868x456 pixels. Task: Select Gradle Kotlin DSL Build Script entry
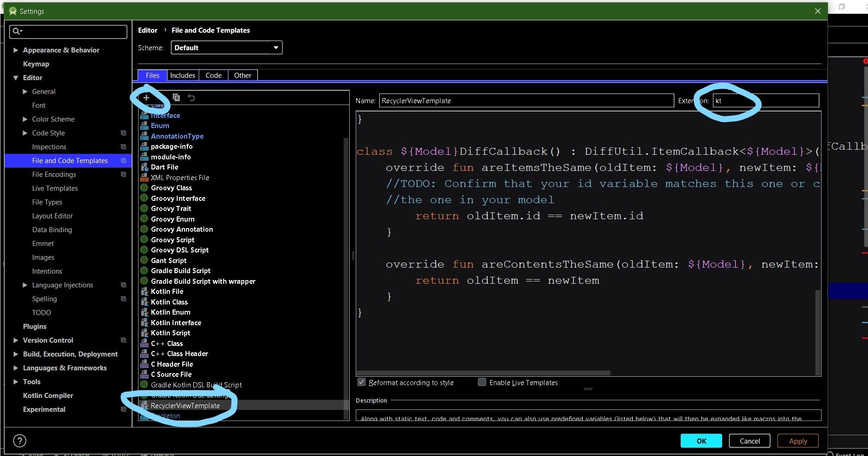pyautogui.click(x=196, y=385)
